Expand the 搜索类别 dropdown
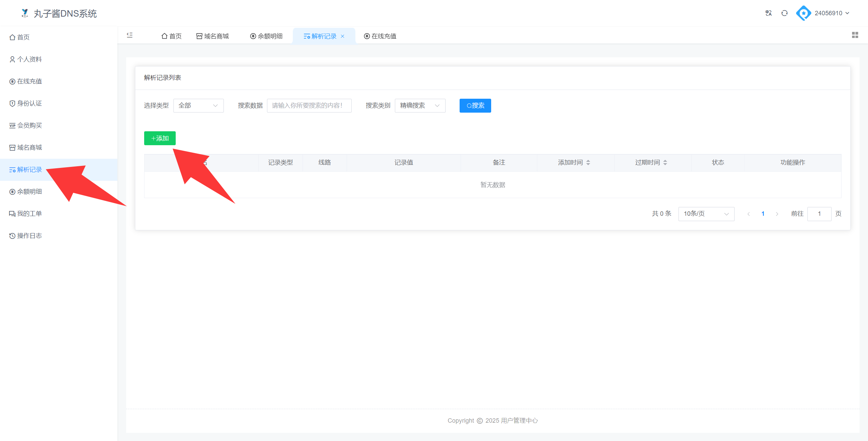Image resolution: width=868 pixels, height=441 pixels. click(420, 106)
